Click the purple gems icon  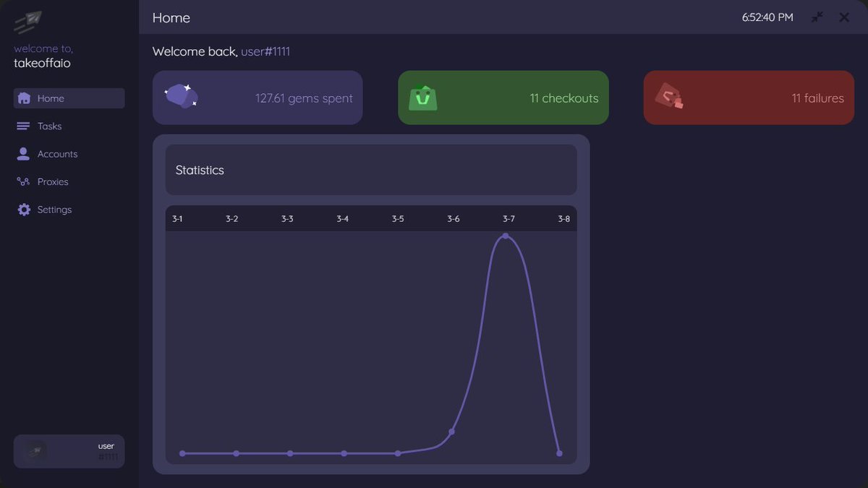tap(181, 96)
